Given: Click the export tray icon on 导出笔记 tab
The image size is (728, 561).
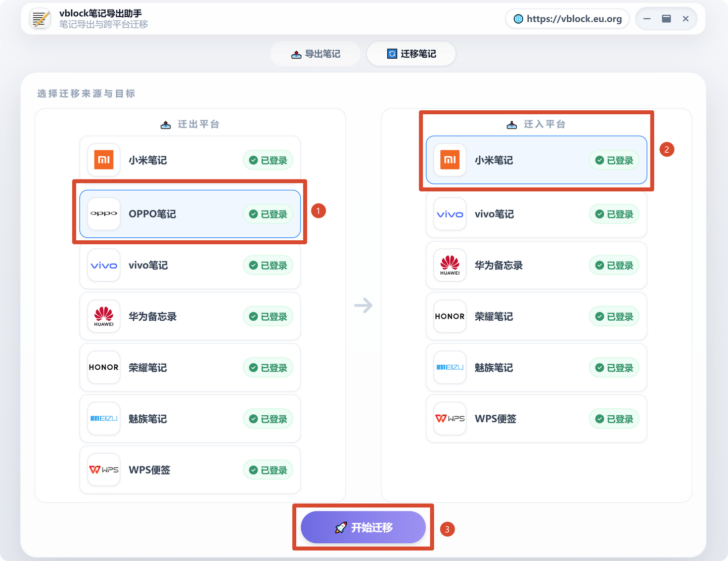Looking at the screenshot, I should [x=296, y=54].
